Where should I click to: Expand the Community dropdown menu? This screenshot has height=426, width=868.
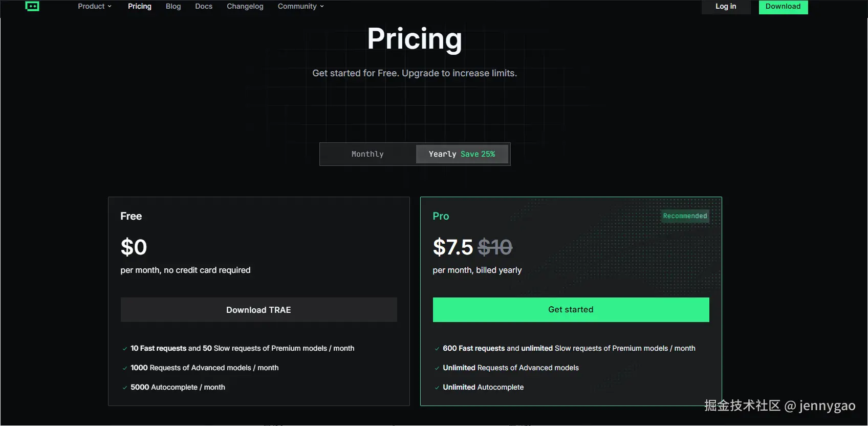(300, 6)
